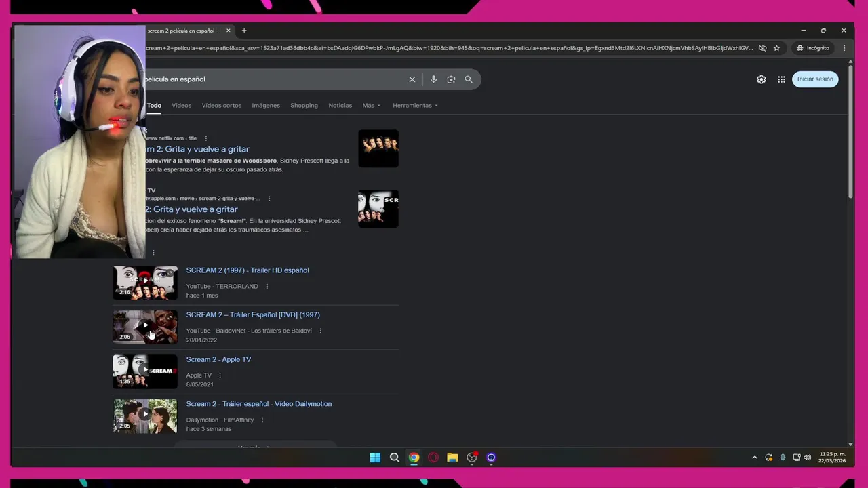Click the tray sync update icon
The height and width of the screenshot is (488, 868).
(x=769, y=457)
